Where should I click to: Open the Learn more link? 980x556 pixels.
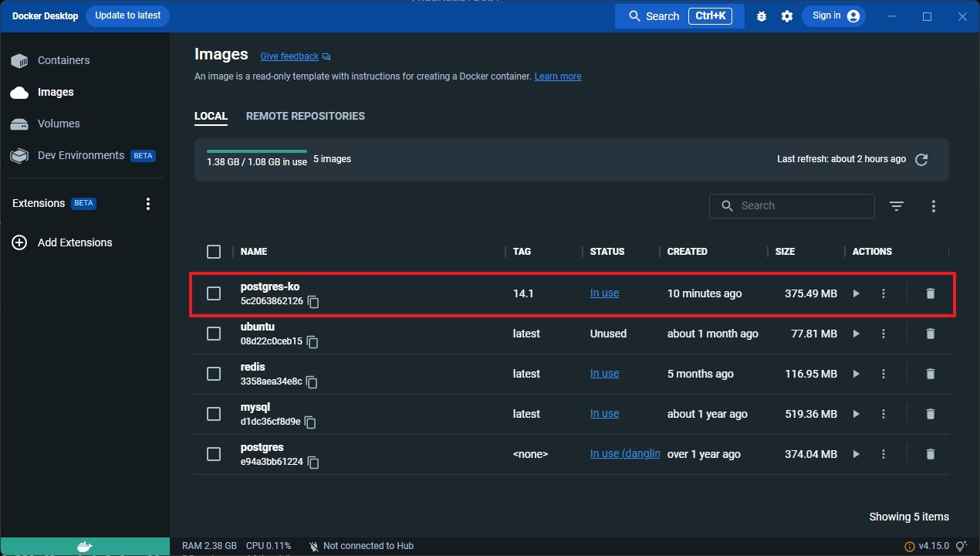(558, 76)
